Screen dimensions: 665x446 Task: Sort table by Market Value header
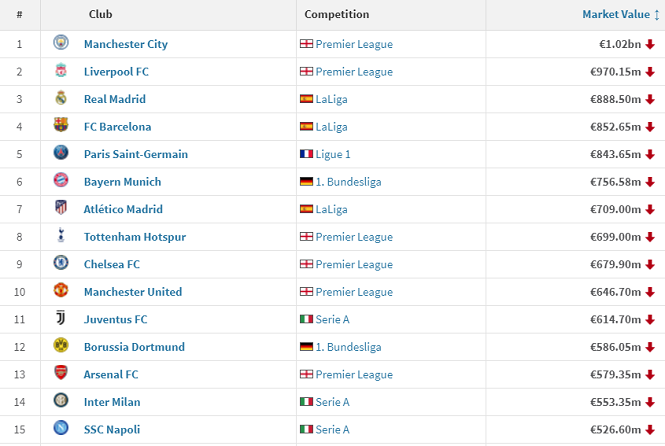(616, 14)
